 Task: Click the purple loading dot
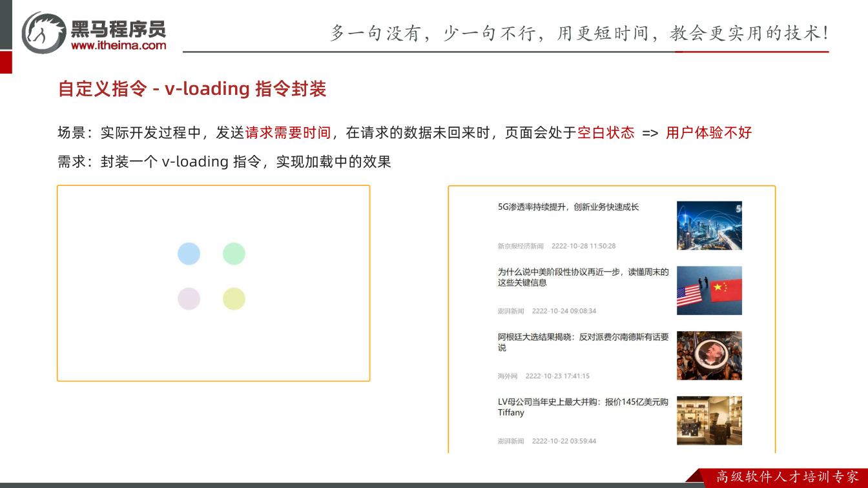(189, 299)
